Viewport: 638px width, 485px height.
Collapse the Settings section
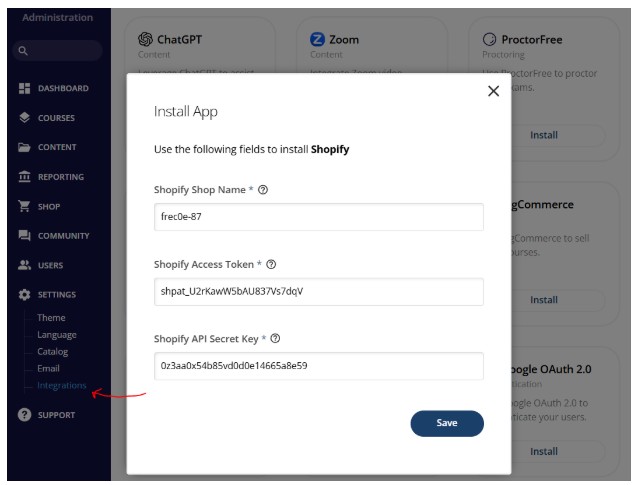tap(57, 295)
